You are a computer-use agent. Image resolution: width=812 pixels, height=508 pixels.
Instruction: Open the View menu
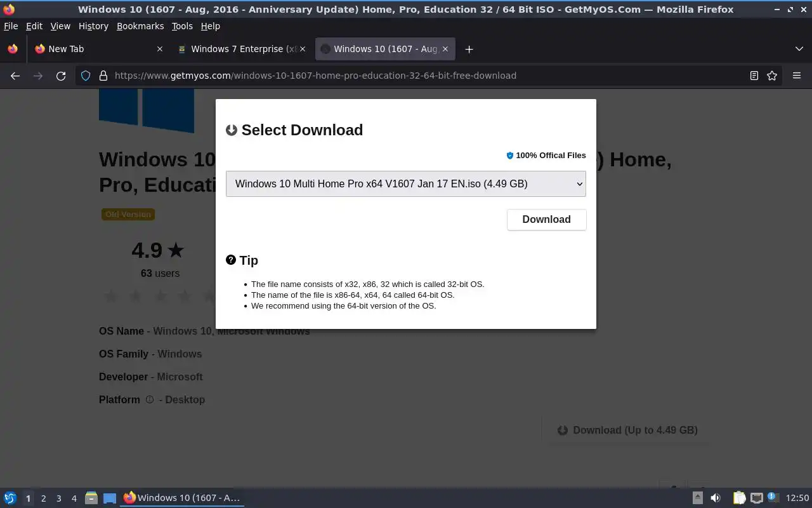pos(60,26)
